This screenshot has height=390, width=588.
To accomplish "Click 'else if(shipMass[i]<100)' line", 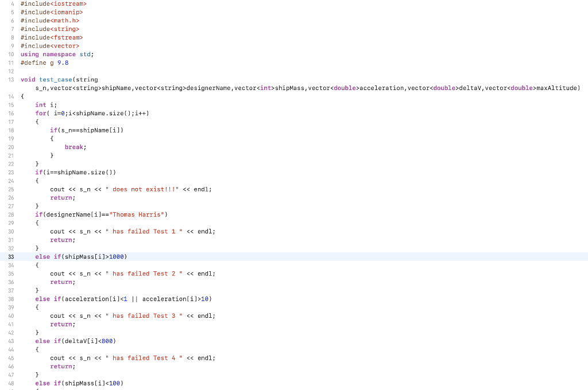I will pyautogui.click(x=79, y=383).
